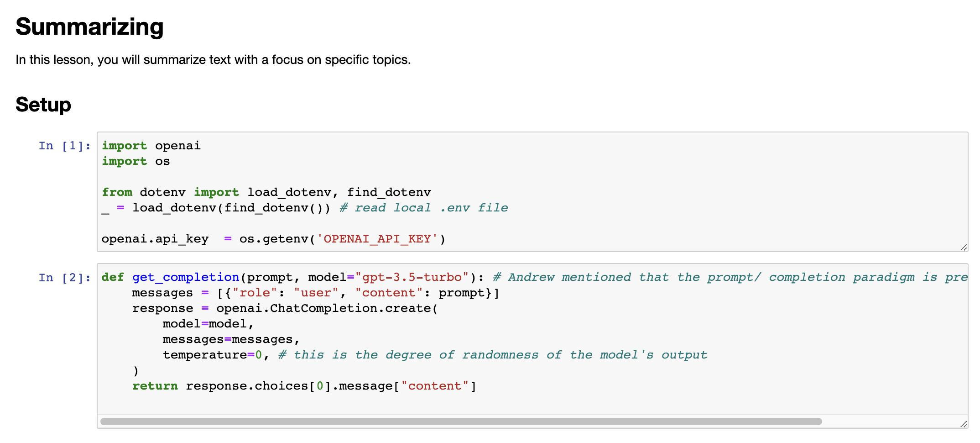Click the temperature=0 parameter
980x443 pixels.
(213, 355)
